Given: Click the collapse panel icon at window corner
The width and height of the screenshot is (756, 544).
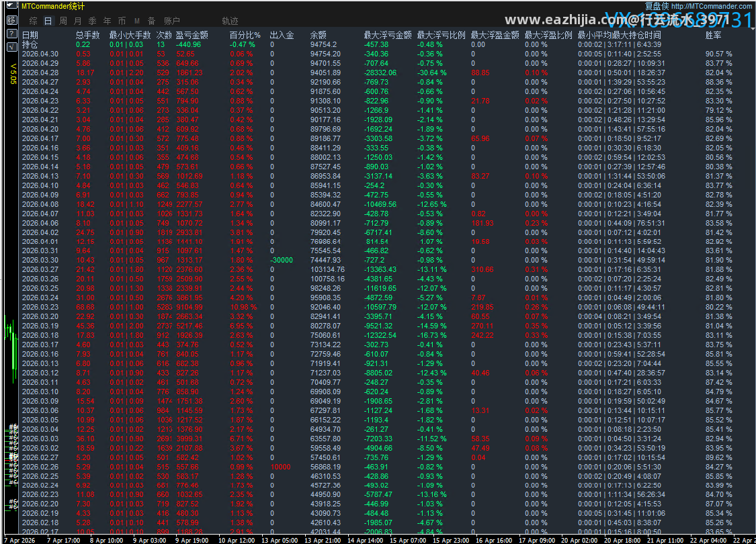Looking at the screenshot, I should (12, 6).
